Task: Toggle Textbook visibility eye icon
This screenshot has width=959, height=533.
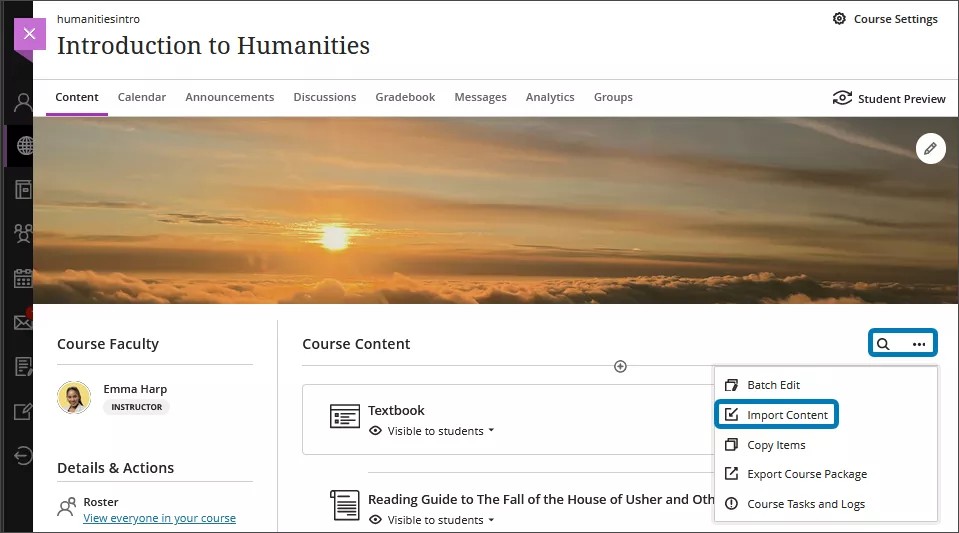Action: (x=376, y=431)
